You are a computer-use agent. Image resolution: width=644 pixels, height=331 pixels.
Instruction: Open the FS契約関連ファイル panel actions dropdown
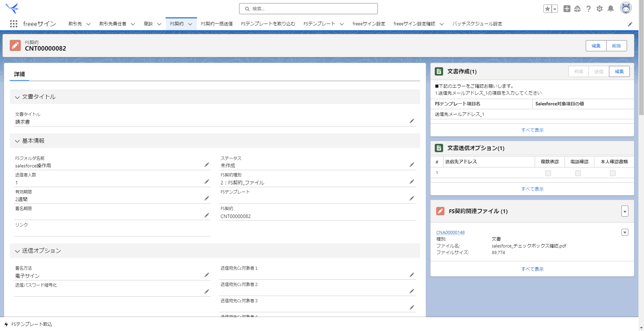[x=625, y=211]
